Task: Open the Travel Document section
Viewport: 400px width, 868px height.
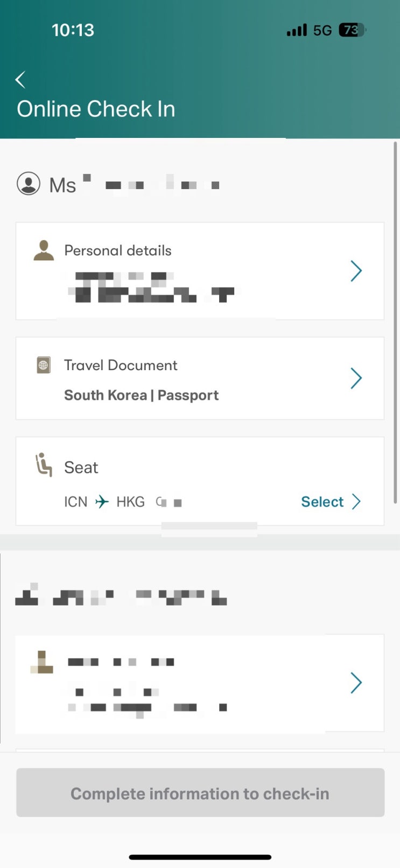Action: coord(121,365)
